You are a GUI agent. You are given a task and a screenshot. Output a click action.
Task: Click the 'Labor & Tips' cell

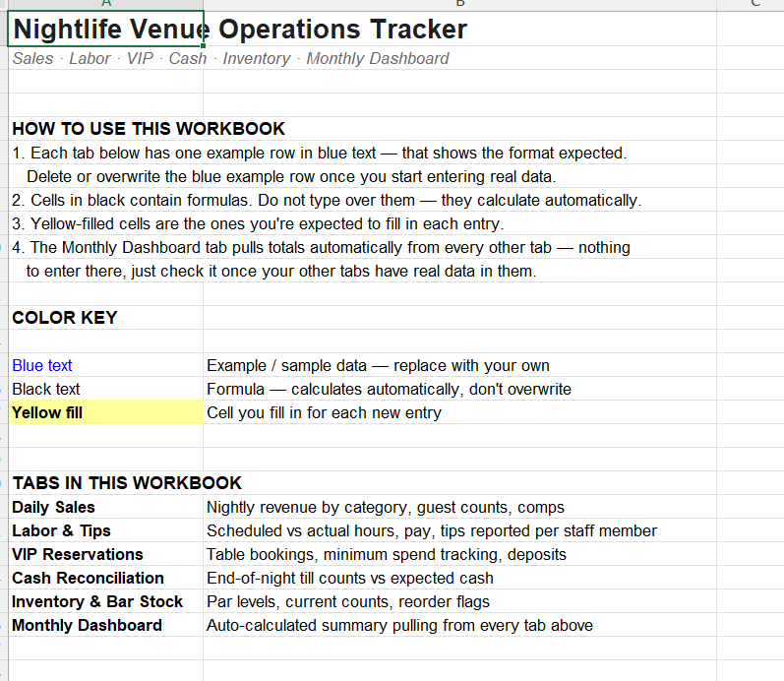(105, 530)
